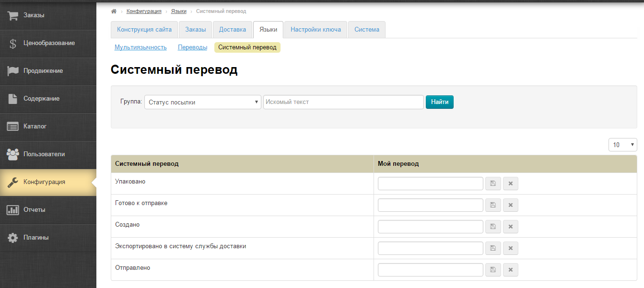Focus translation field for Экспортировано в систему
The image size is (644, 288).
[431, 248]
